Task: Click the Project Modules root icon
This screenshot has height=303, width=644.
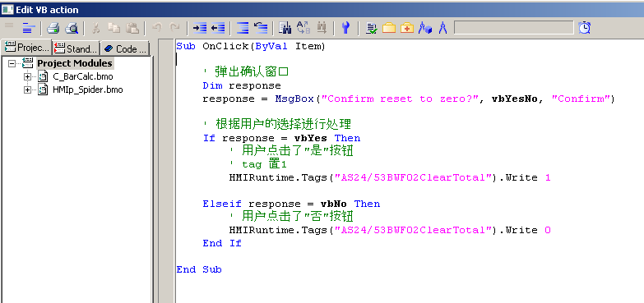Action: tap(27, 63)
